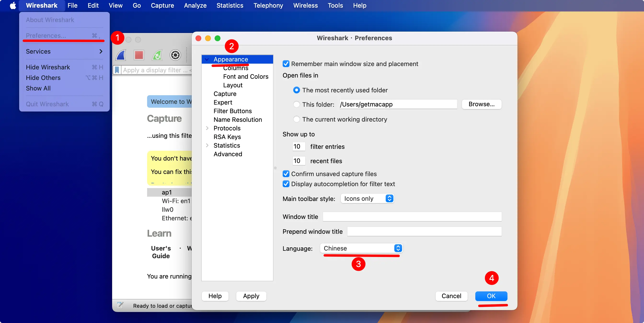
Task: Choose Preferences... from Wireshark menu
Action: (64, 36)
